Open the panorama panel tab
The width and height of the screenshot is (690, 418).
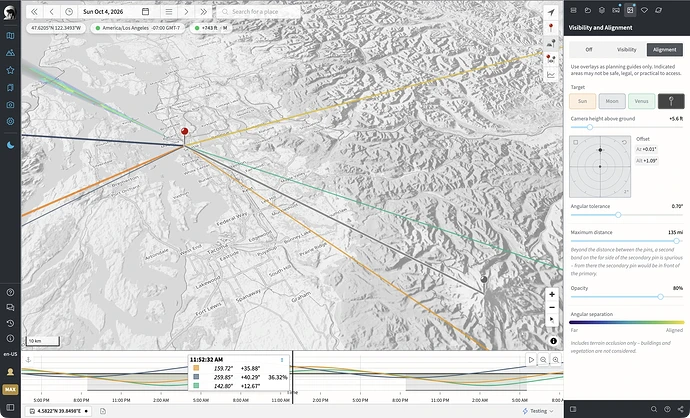pos(616,10)
